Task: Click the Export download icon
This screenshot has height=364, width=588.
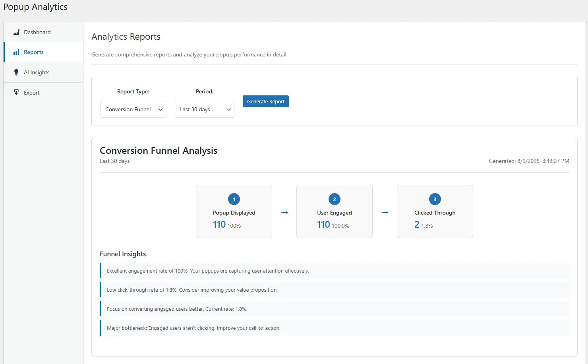Action: [16, 93]
